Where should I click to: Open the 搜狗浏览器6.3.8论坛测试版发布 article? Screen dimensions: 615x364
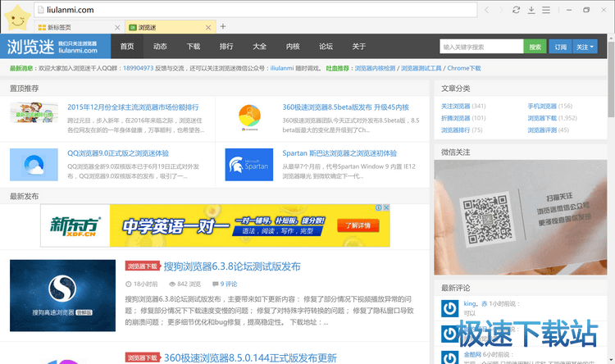coord(232,266)
